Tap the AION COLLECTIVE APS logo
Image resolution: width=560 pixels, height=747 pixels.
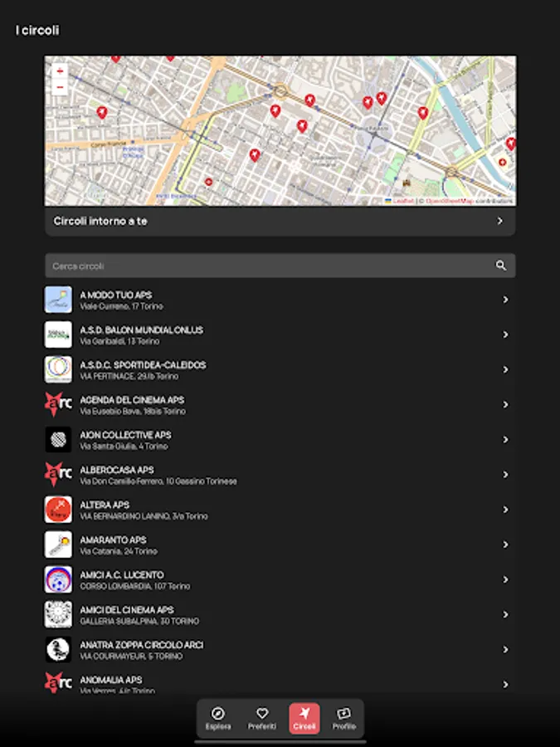(x=58, y=439)
